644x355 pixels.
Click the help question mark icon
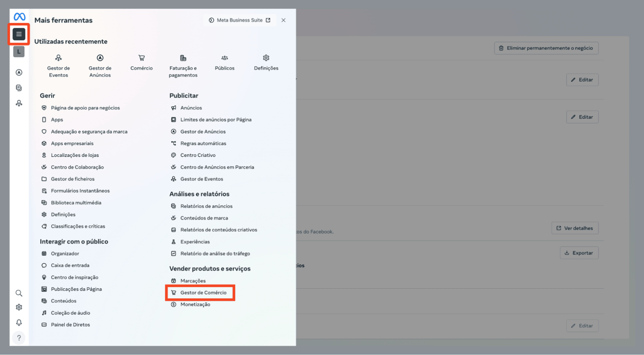pyautogui.click(x=19, y=338)
